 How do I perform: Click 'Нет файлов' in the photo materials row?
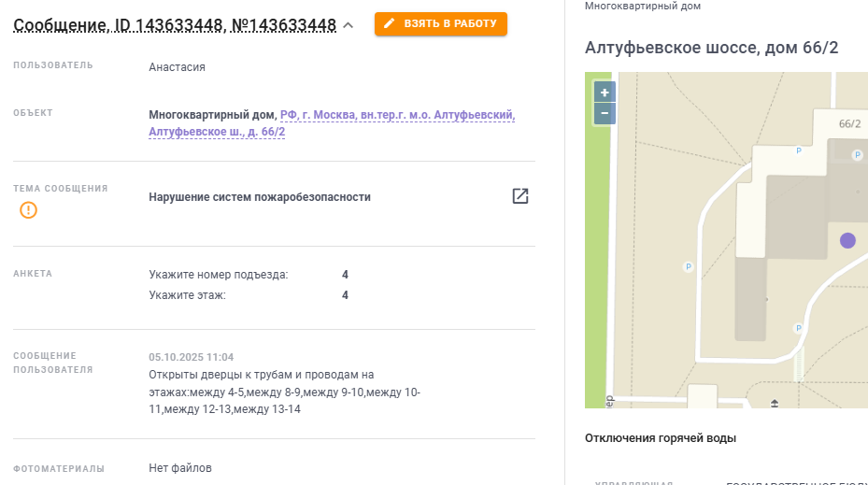[x=180, y=468]
